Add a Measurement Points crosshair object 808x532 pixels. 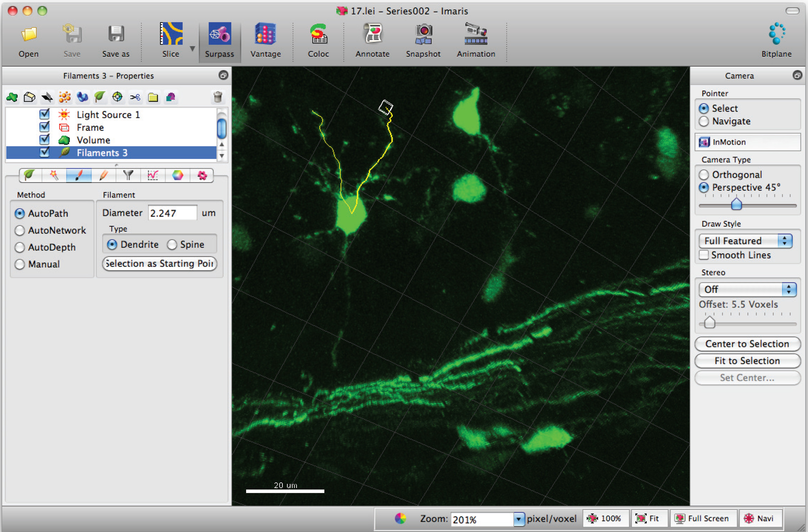pos(117,97)
